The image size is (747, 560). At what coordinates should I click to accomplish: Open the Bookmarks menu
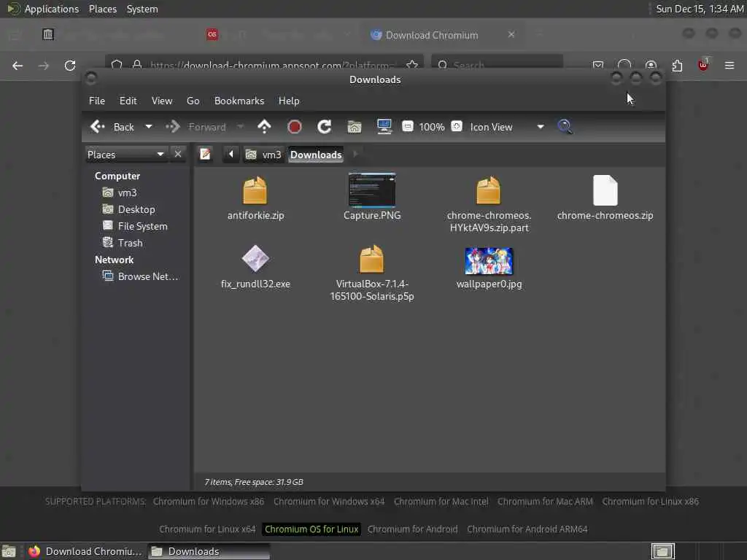click(x=239, y=101)
